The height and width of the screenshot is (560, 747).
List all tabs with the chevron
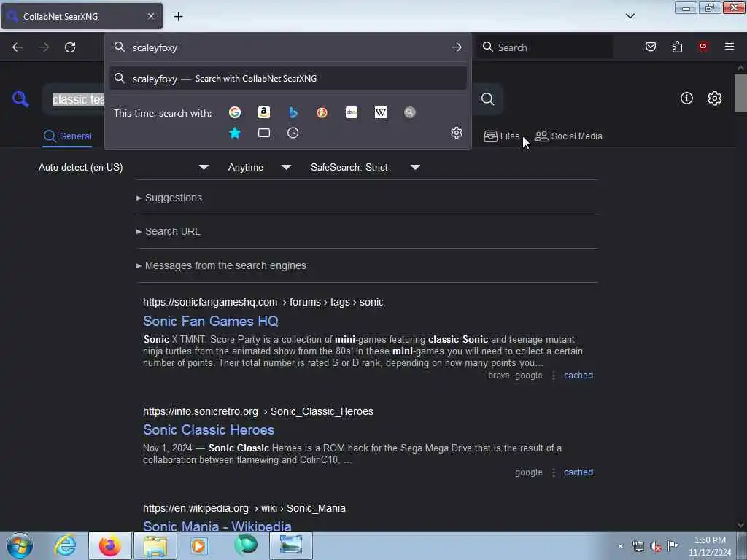click(630, 16)
